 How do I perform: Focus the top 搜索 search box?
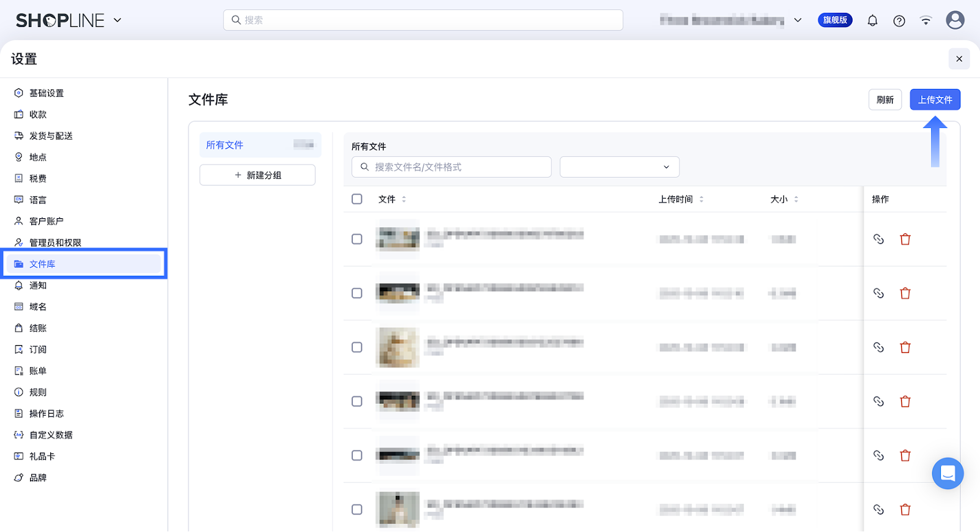coord(423,20)
